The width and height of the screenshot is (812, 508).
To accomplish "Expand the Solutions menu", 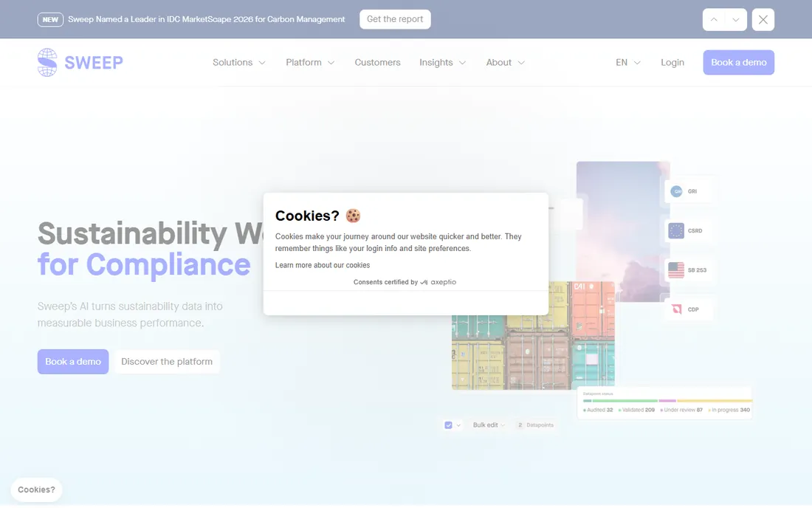I will [x=238, y=62].
